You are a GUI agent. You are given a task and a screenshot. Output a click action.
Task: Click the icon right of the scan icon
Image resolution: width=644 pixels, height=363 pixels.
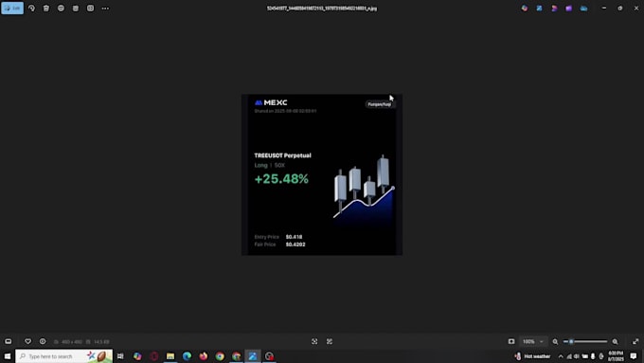coord(330,341)
